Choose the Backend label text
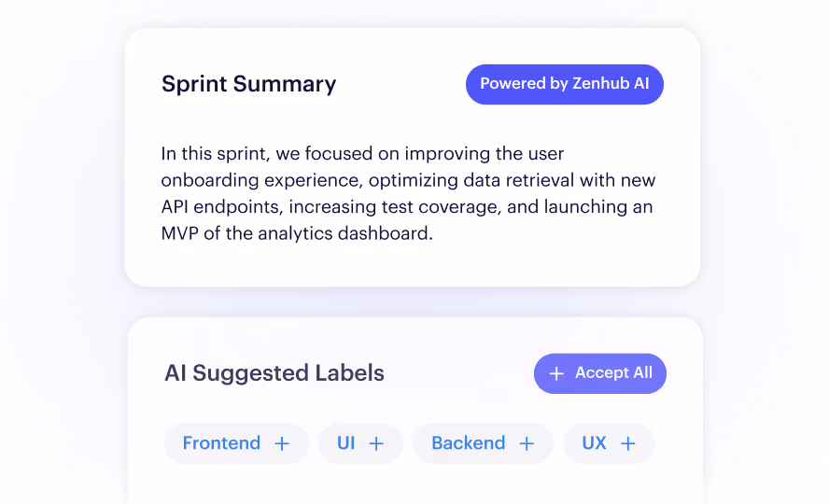The width and height of the screenshot is (829, 504). [469, 442]
